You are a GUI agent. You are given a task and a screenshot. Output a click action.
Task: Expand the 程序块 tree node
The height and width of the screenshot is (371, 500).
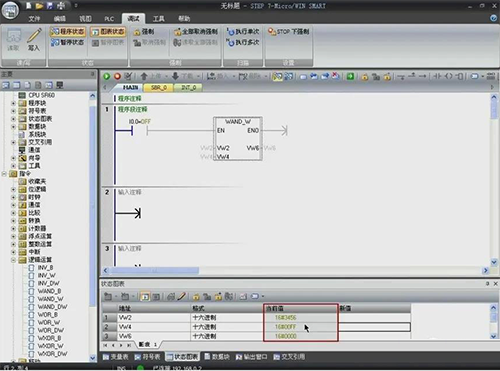tap(13, 103)
